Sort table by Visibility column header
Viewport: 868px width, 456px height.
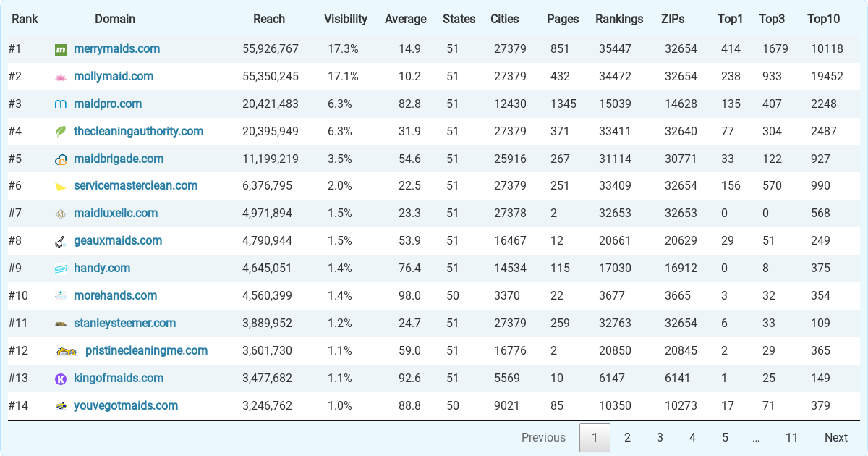(346, 20)
